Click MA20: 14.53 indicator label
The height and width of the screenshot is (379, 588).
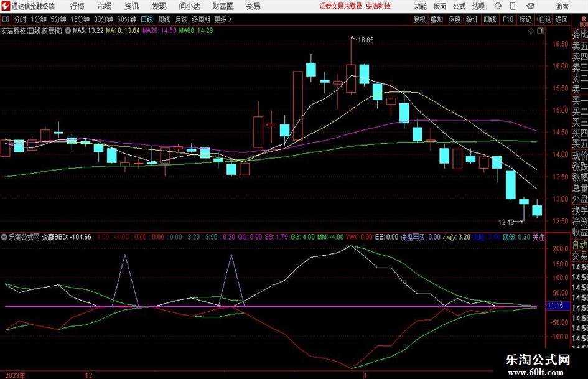(x=159, y=30)
